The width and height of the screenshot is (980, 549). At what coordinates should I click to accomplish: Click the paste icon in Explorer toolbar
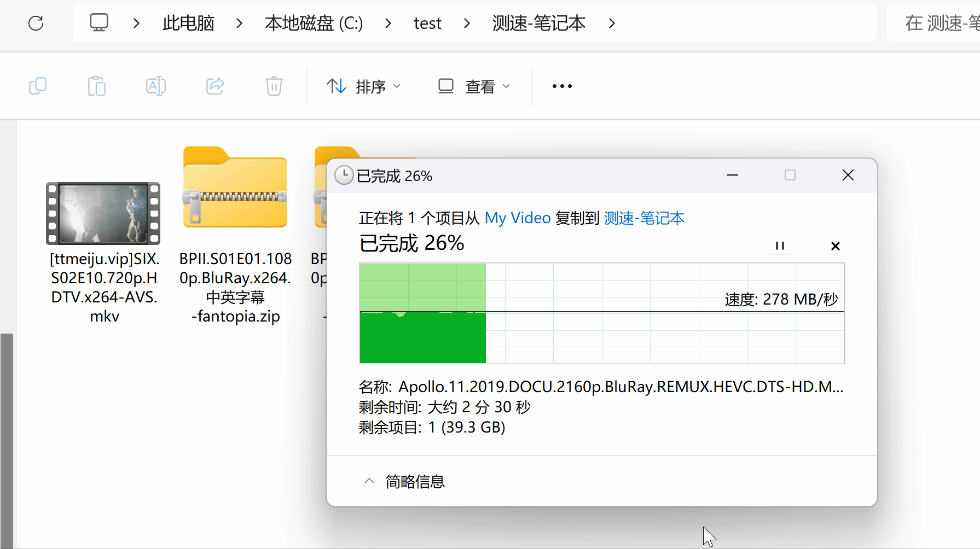pos(97,86)
